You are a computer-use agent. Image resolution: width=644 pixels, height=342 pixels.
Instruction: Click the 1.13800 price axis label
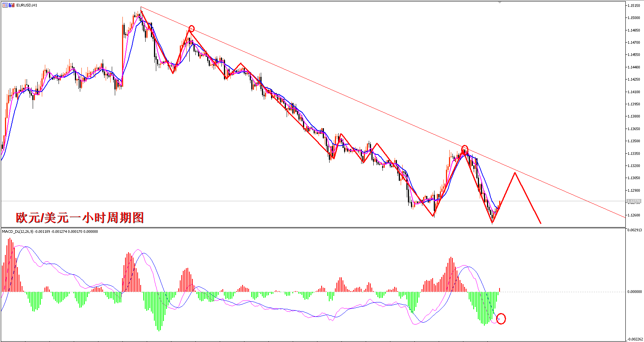coord(634,116)
